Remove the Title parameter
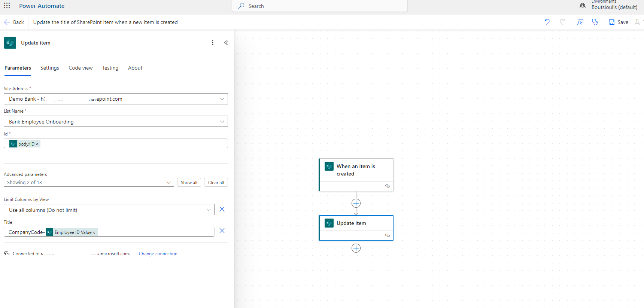Viewport: 644px width, 308px height. (x=222, y=231)
